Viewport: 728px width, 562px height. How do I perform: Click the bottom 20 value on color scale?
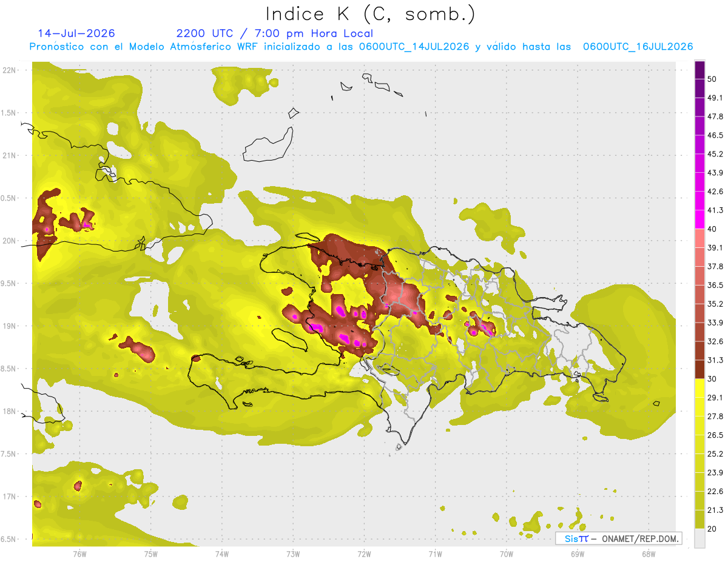tap(712, 529)
